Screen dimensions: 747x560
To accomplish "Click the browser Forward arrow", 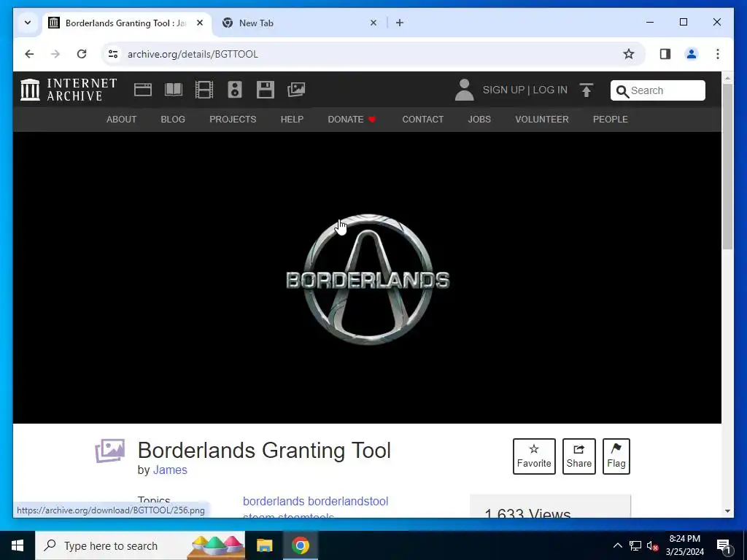I will pos(55,54).
